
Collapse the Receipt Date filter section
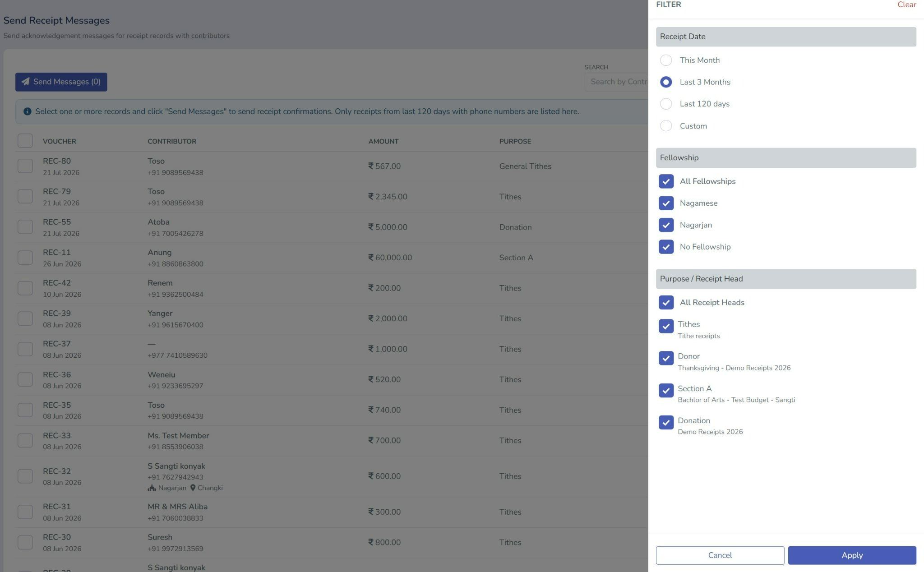(x=786, y=37)
